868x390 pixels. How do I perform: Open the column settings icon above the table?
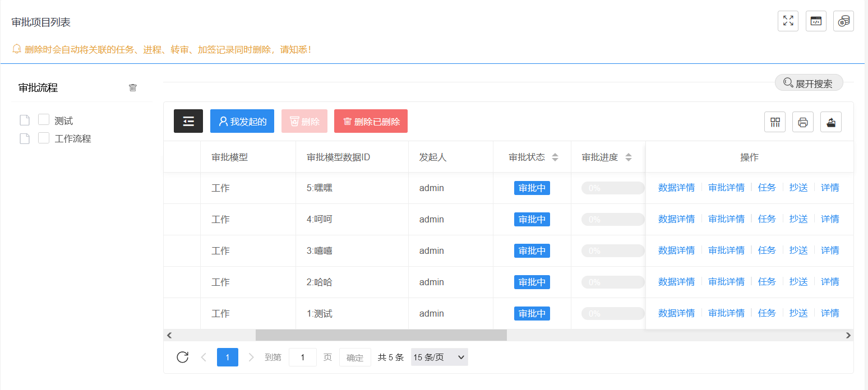pos(775,122)
